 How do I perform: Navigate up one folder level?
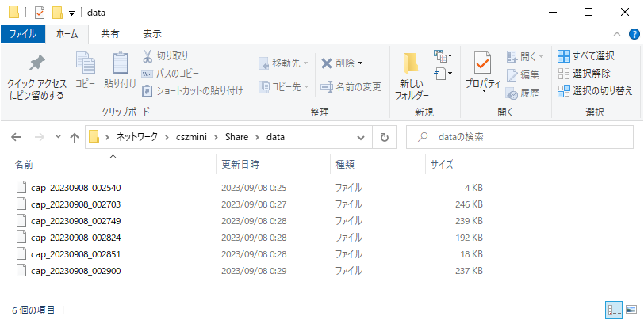point(75,137)
